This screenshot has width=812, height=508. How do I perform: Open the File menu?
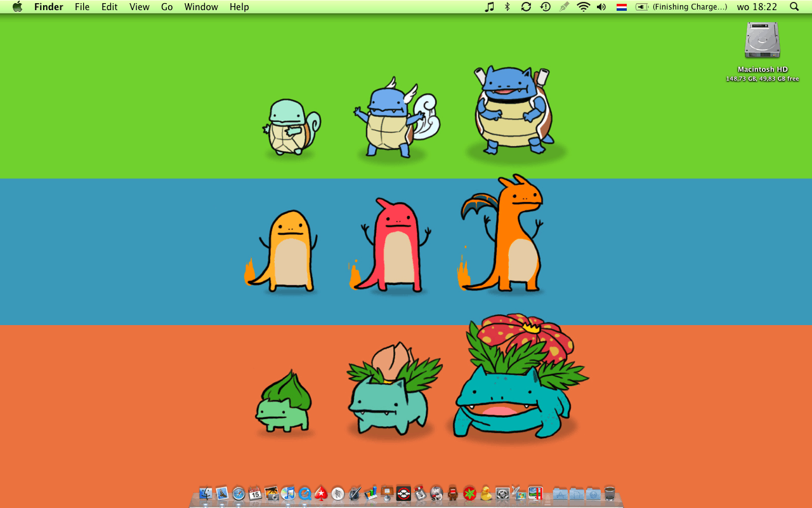(x=82, y=7)
